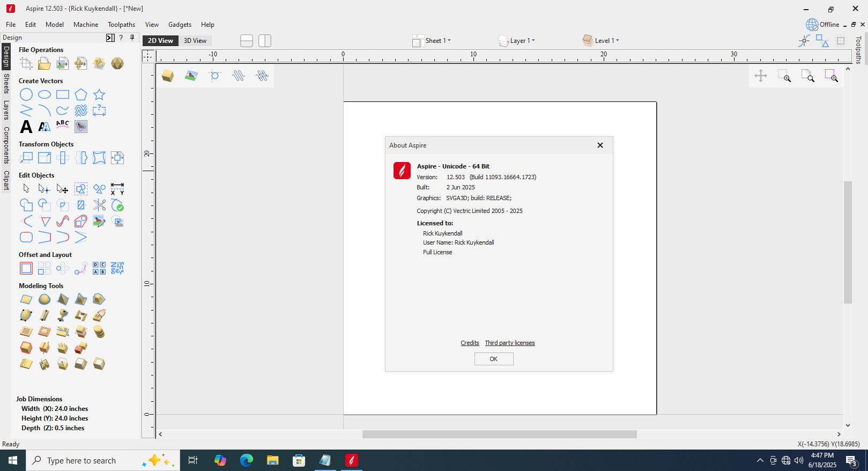Click the Import Bitmap icon in File Operations
The image size is (868, 471).
pos(62,63)
